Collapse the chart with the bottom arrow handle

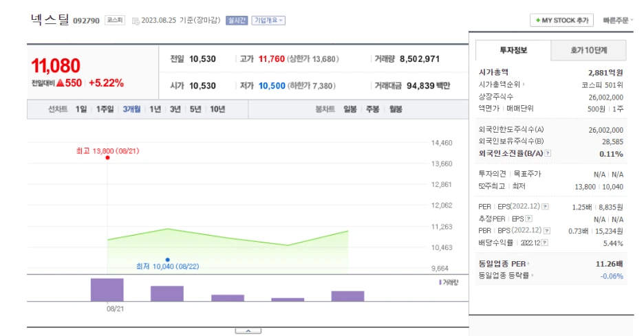pos(248,331)
